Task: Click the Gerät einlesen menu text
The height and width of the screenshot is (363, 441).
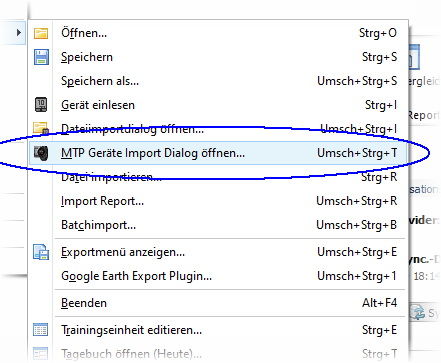Action: 98,105
